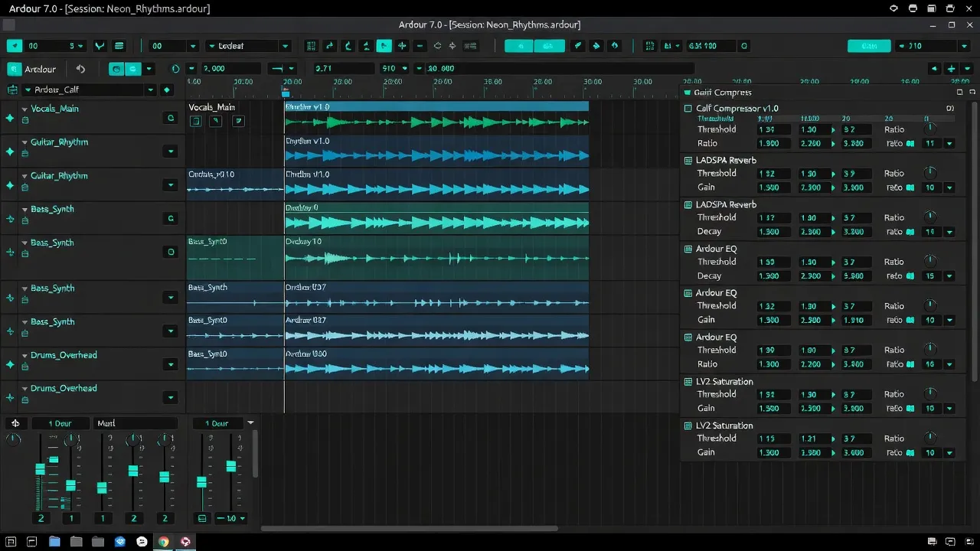980x551 pixels.
Task: Click the white chat bubble taskbar icon
Action: 142,541
